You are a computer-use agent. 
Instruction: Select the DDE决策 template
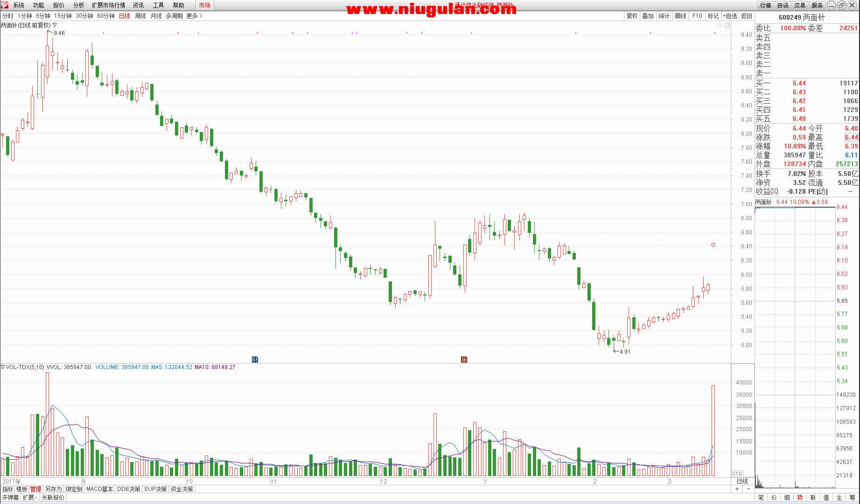pos(129,489)
